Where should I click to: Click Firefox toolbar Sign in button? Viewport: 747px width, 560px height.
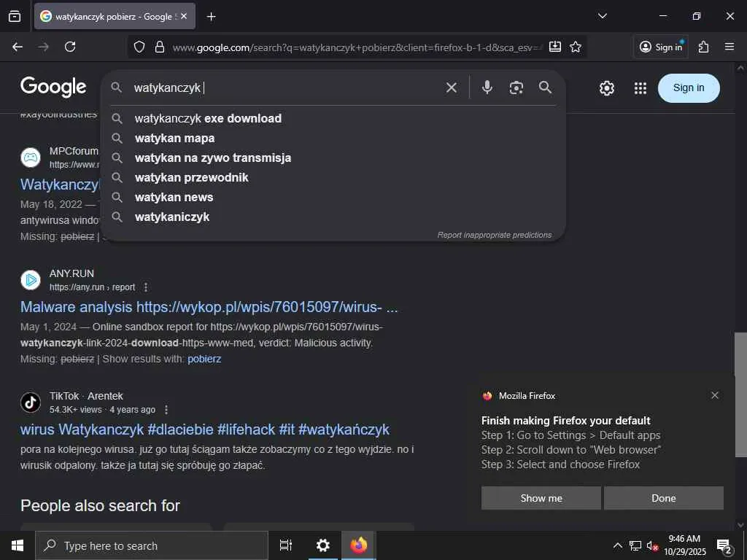661,47
